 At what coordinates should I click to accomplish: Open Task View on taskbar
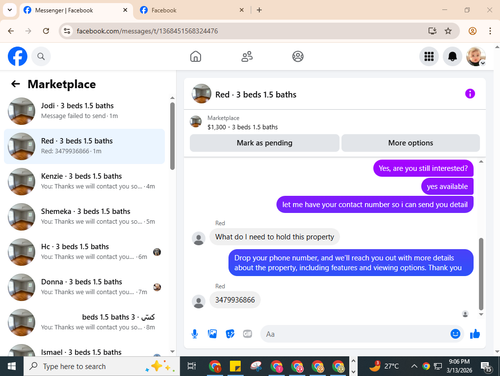point(192,366)
